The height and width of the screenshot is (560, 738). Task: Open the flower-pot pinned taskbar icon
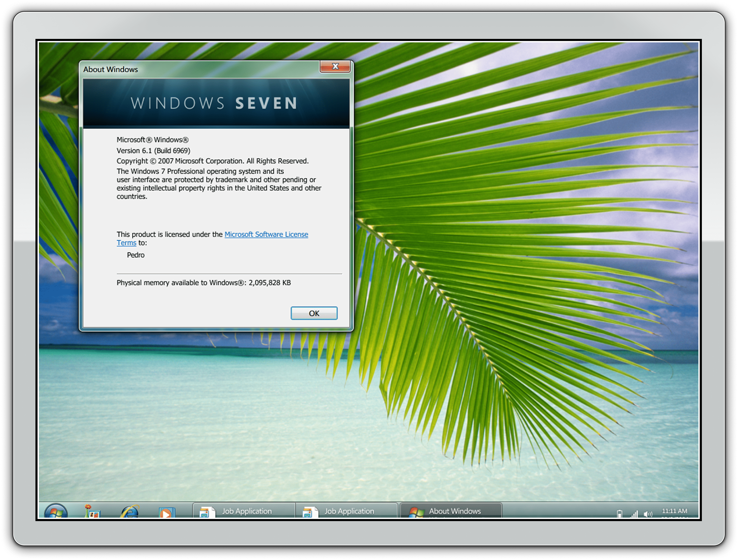92,511
